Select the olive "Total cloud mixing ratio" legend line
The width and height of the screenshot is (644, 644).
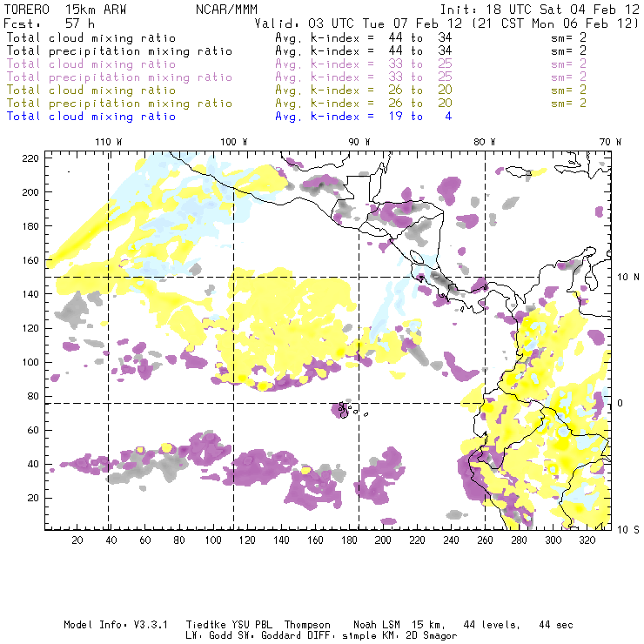click(91, 90)
